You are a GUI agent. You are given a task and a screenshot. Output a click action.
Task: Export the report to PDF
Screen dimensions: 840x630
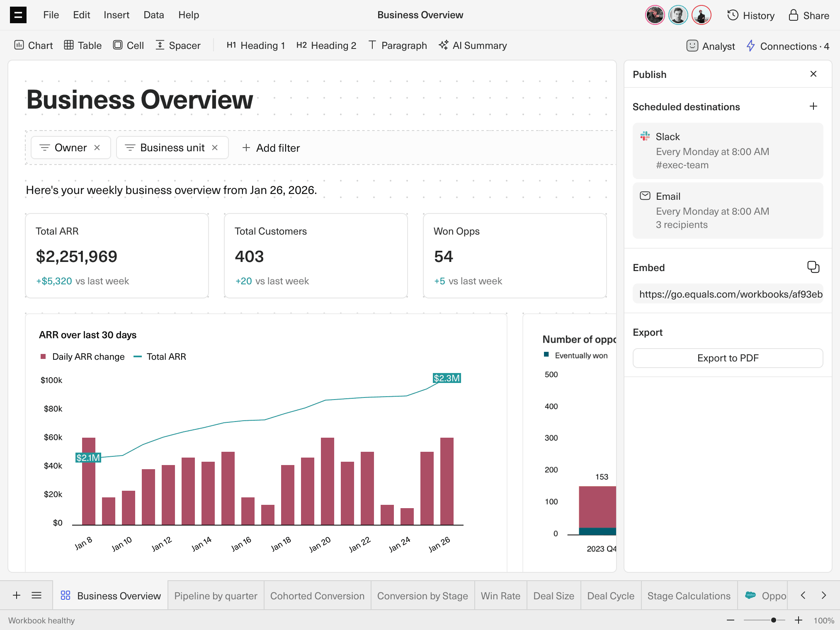click(728, 358)
